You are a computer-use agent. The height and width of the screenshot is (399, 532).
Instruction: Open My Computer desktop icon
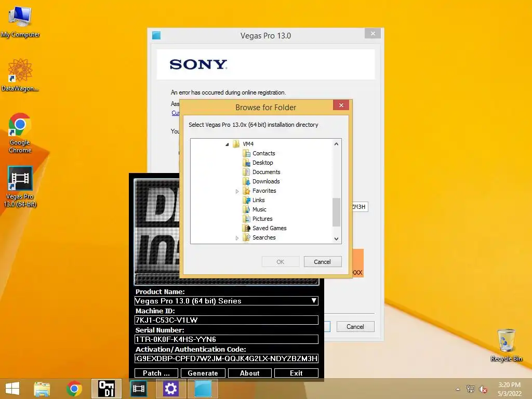tap(20, 22)
